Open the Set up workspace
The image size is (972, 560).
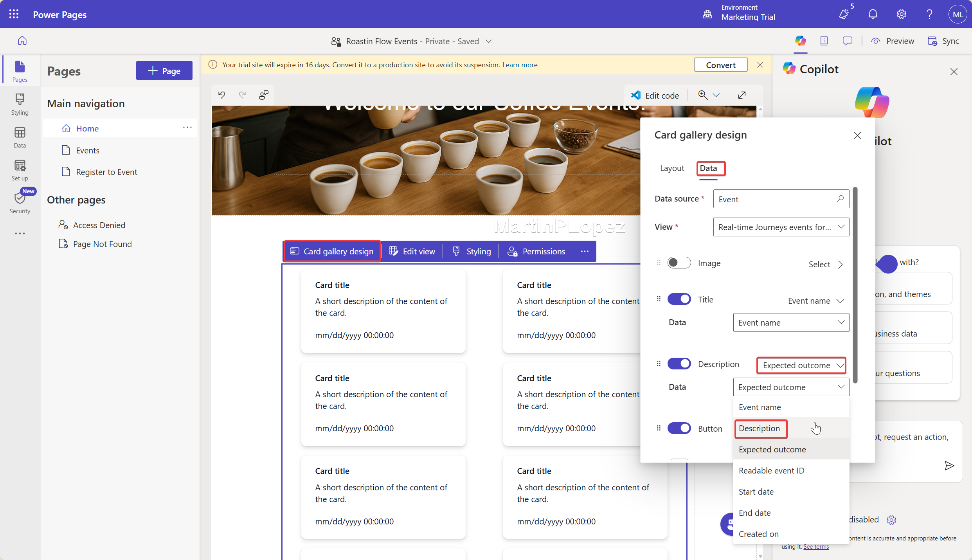coord(20,169)
